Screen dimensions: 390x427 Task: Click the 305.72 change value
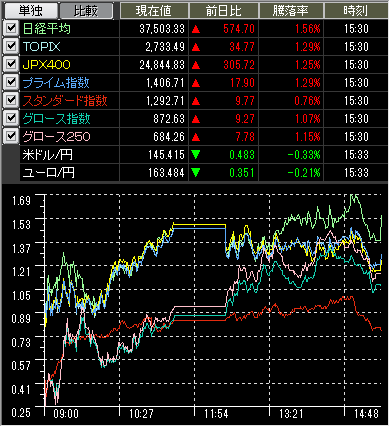(239, 65)
